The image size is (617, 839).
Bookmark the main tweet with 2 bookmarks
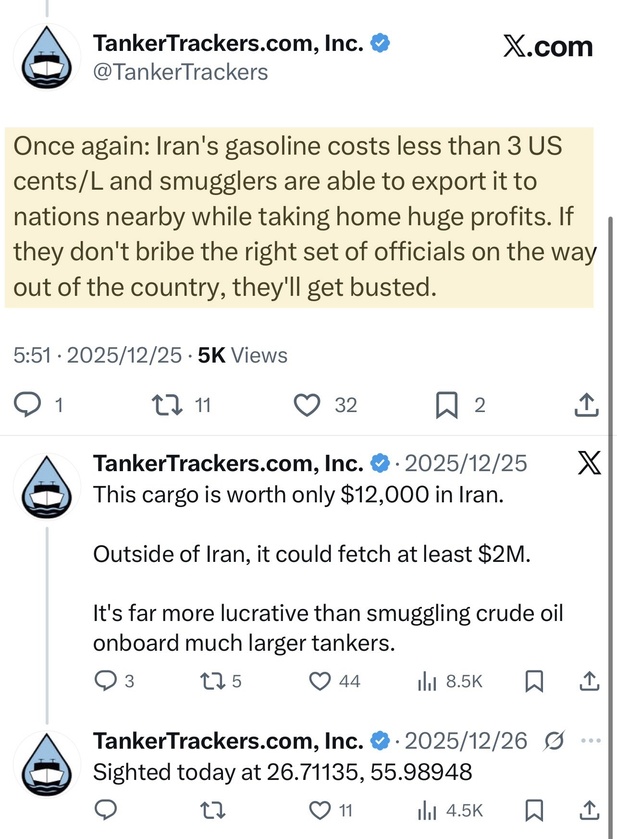[x=447, y=405]
